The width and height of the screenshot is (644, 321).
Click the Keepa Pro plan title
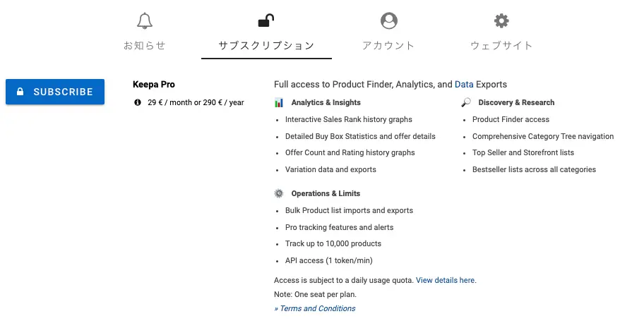coord(154,84)
